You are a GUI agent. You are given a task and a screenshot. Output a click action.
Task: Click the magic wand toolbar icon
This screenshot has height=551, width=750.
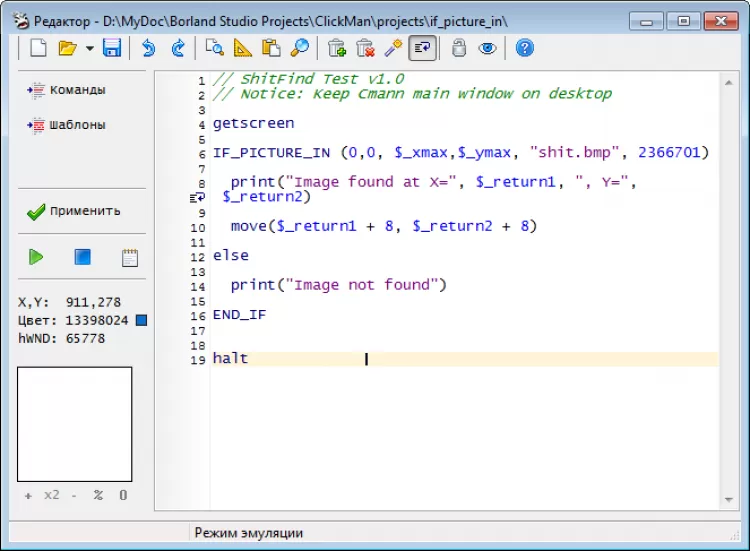[x=394, y=48]
